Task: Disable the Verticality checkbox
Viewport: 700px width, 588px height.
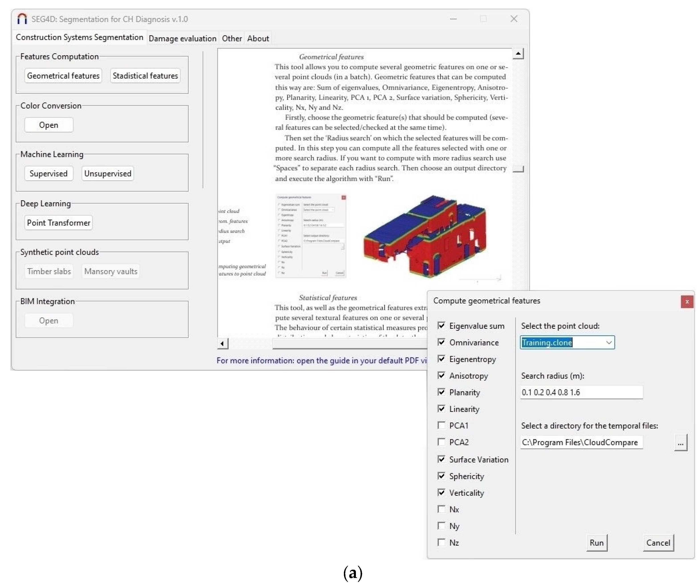Action: (x=441, y=492)
